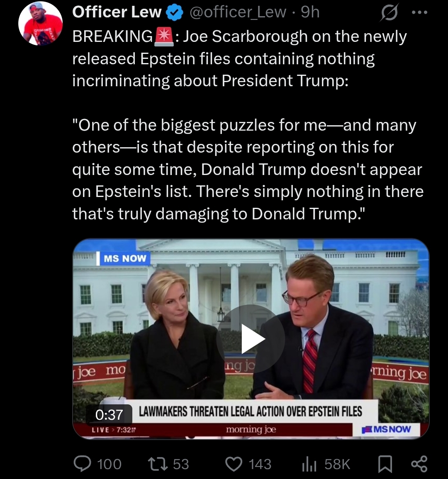Bookmark this post
The width and height of the screenshot is (448, 479).
coord(385,464)
